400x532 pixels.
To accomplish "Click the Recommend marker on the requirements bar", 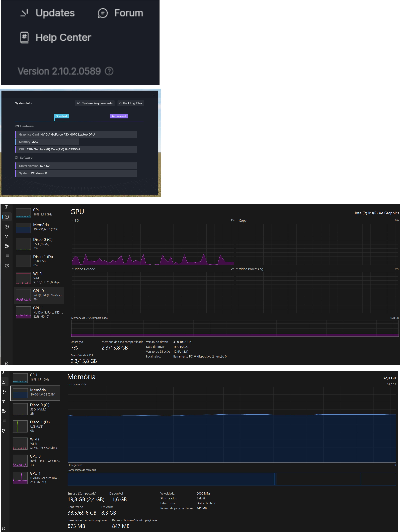I will [119, 116].
